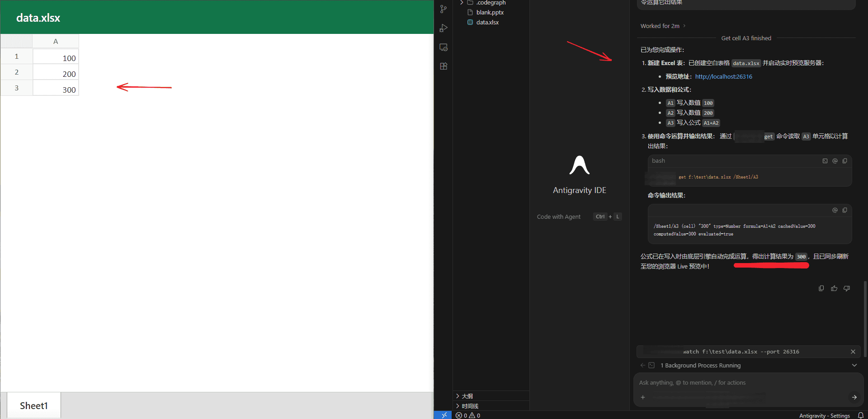Run bash command in terminal icon
This screenshot has height=419, width=868.
click(x=825, y=161)
